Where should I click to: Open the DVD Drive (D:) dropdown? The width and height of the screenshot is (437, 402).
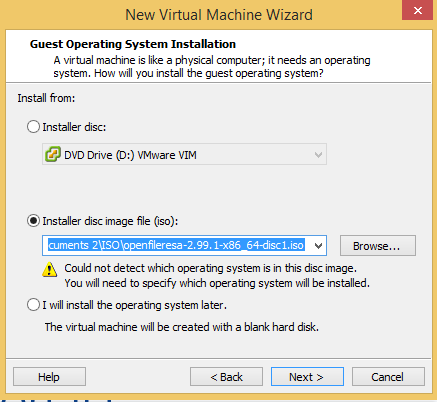(184, 154)
